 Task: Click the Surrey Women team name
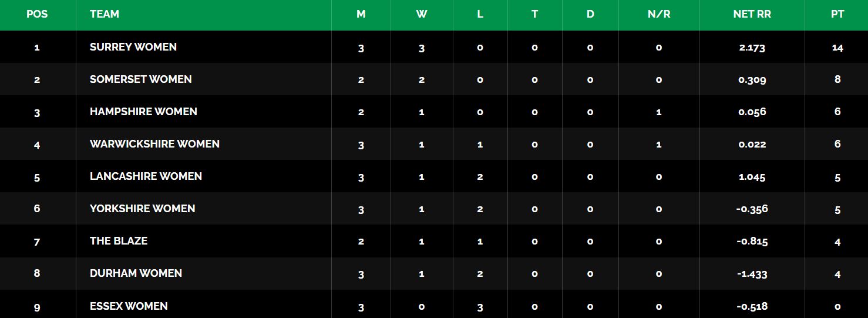[x=133, y=47]
